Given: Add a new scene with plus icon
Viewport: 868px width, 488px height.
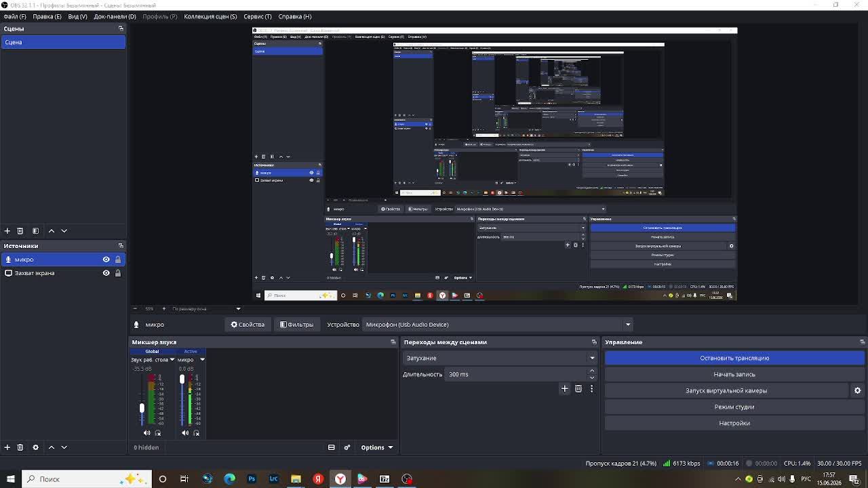Looking at the screenshot, I should 7,230.
